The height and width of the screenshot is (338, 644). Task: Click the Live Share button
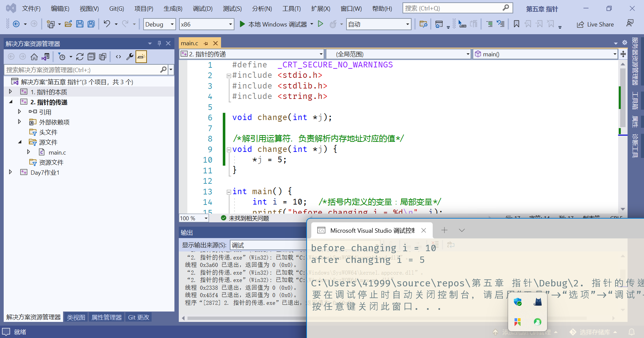pyautogui.click(x=595, y=24)
